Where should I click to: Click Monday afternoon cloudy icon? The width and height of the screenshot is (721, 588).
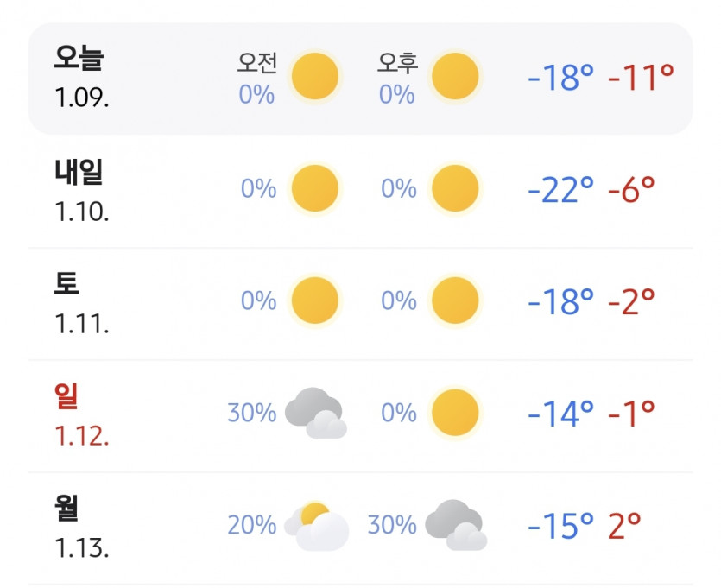(x=456, y=525)
